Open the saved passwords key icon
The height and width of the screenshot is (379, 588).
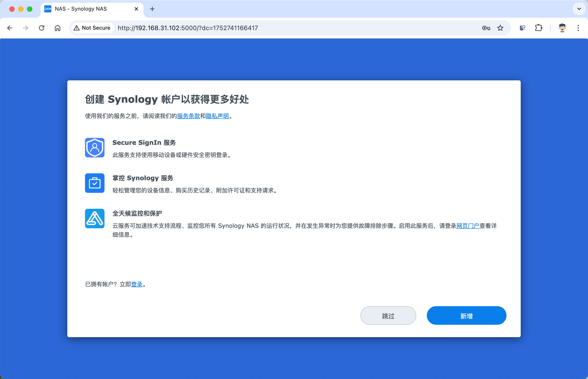tap(486, 28)
